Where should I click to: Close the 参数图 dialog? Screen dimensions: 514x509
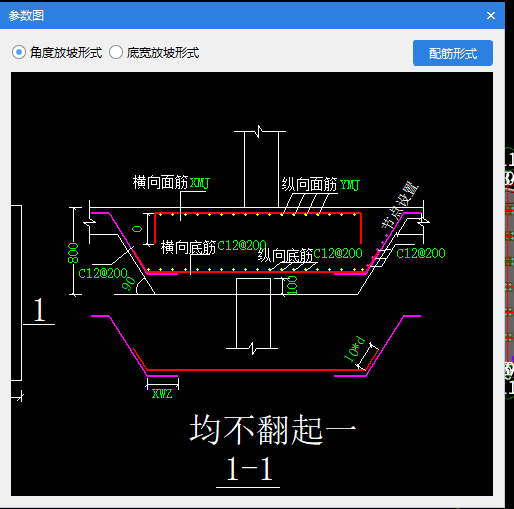(x=491, y=15)
